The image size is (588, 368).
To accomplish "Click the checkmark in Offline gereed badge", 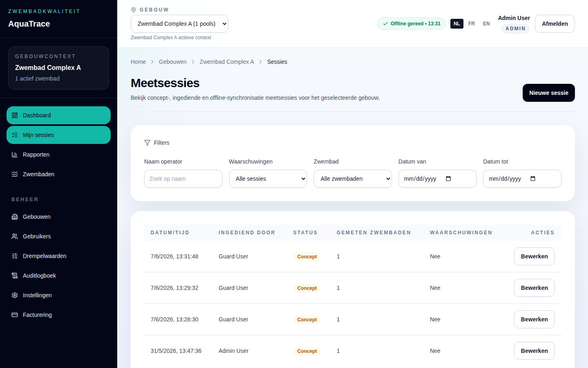I will pos(385,24).
